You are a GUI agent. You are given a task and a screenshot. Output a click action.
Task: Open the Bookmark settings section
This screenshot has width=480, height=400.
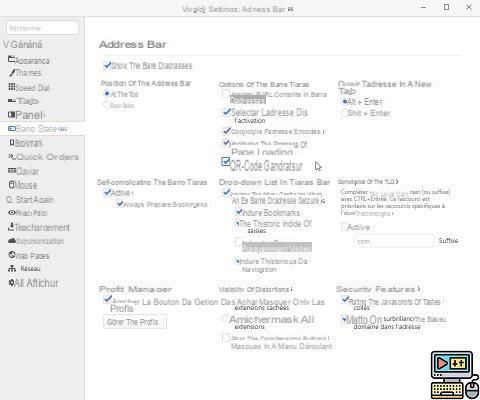(x=26, y=143)
